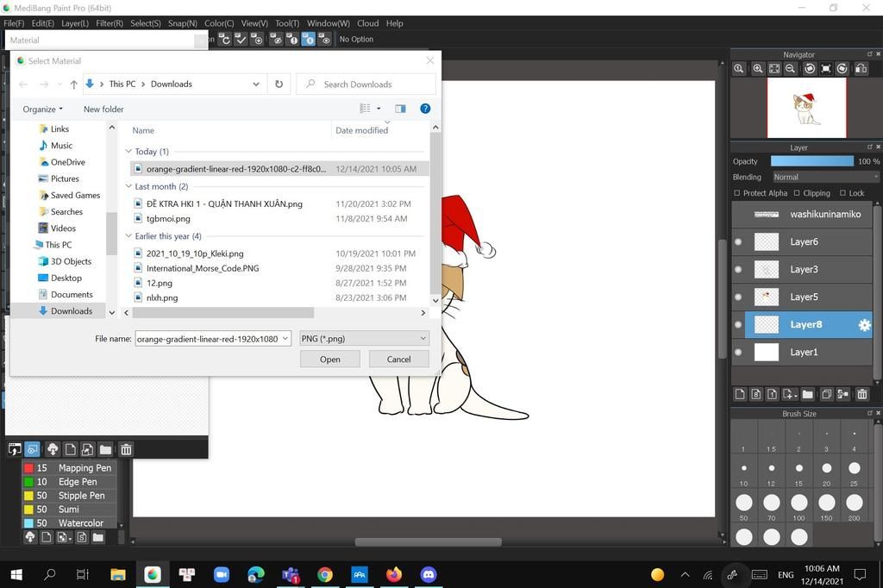This screenshot has height=588, width=883.
Task: Click the 100% zoom icon in Navigator
Action: point(739,69)
